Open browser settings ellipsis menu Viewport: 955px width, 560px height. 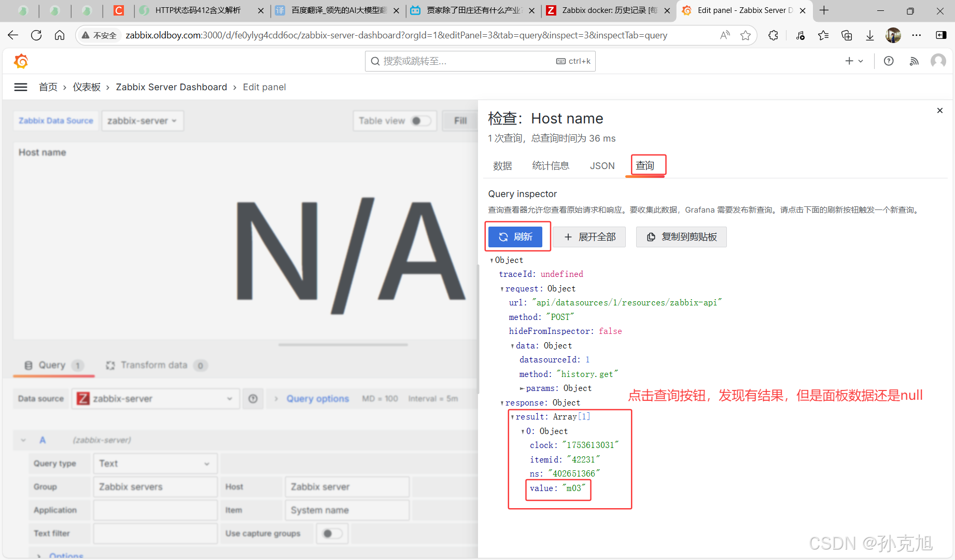click(x=917, y=35)
